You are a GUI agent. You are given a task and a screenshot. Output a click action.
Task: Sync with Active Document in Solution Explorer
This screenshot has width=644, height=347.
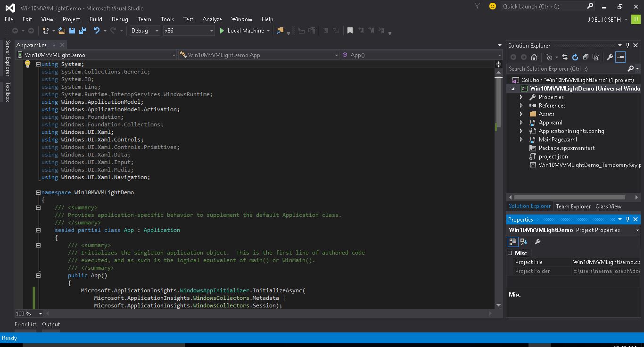pyautogui.click(x=564, y=57)
